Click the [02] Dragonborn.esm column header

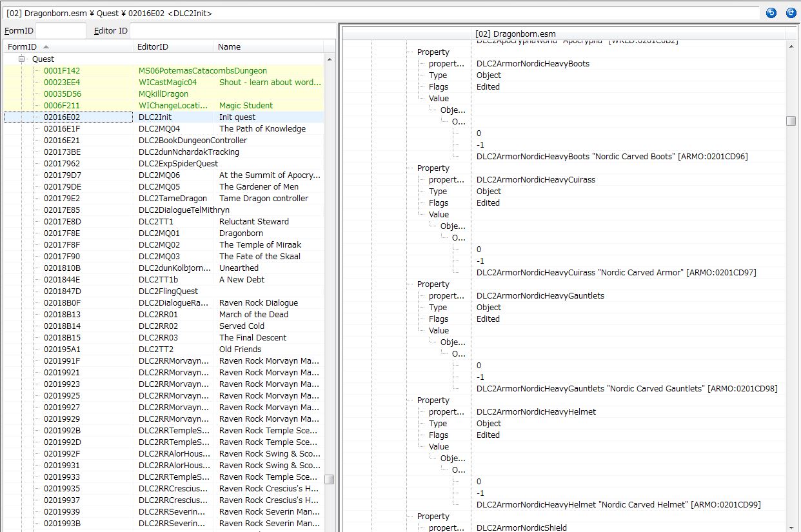(629, 34)
